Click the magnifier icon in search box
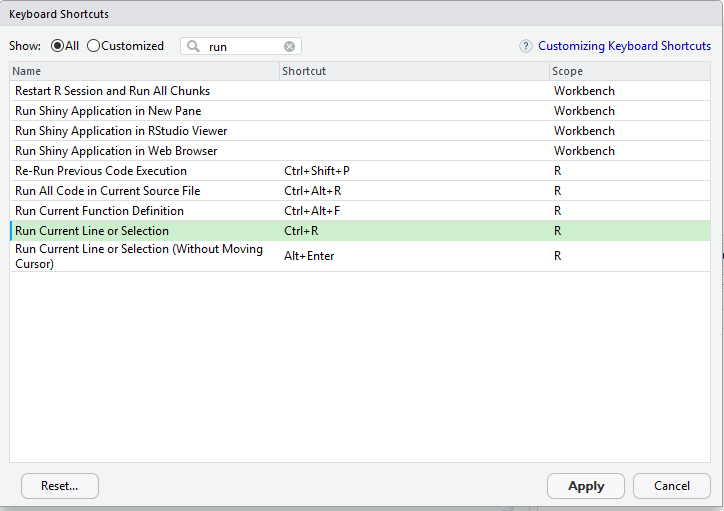This screenshot has width=724, height=511. pyautogui.click(x=193, y=46)
